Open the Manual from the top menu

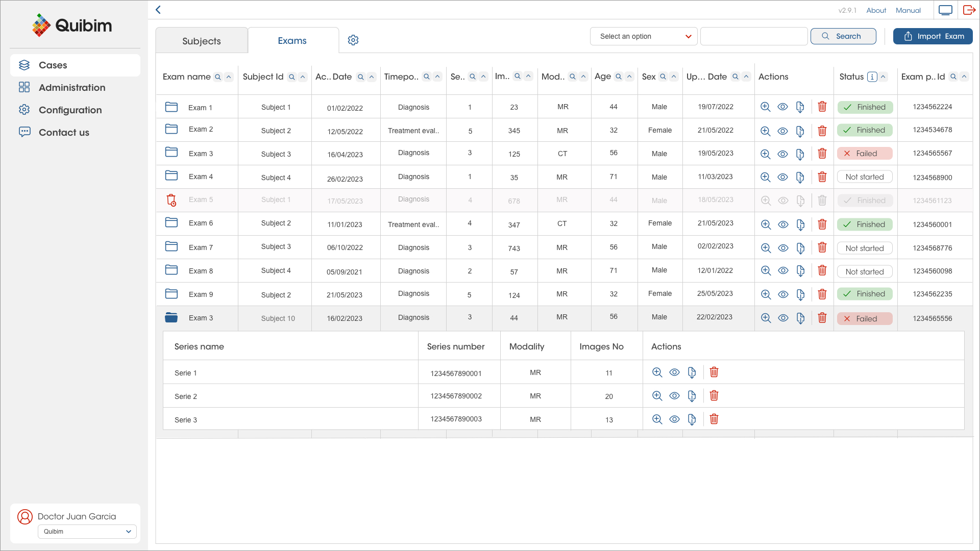tap(908, 10)
